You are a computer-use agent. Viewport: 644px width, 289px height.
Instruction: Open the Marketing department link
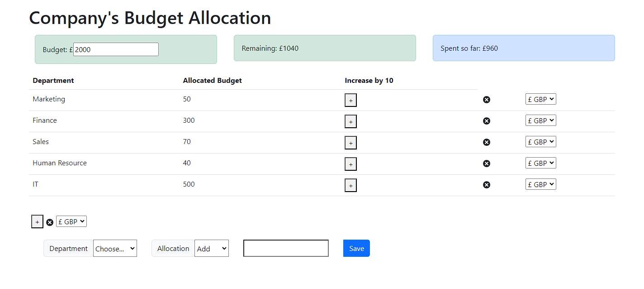pyautogui.click(x=48, y=99)
